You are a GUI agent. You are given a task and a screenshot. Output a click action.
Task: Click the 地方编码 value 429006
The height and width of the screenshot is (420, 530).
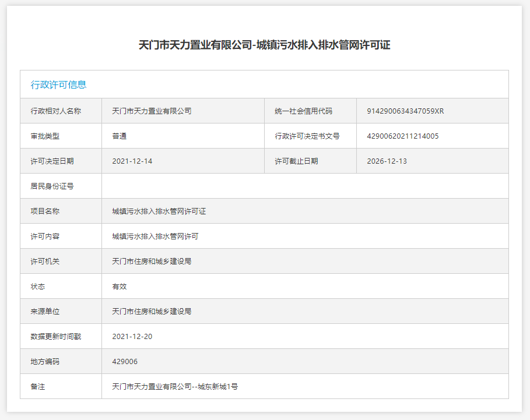(x=125, y=362)
